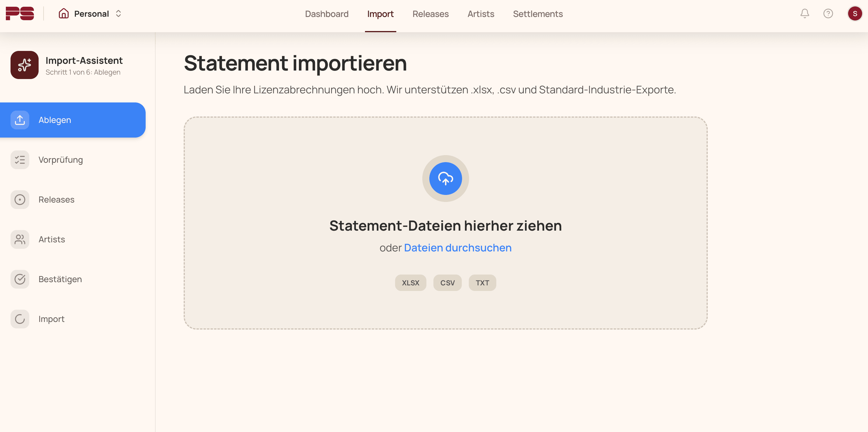This screenshot has height=432, width=868.
Task: Switch to the Releases top navigation tab
Action: 430,14
